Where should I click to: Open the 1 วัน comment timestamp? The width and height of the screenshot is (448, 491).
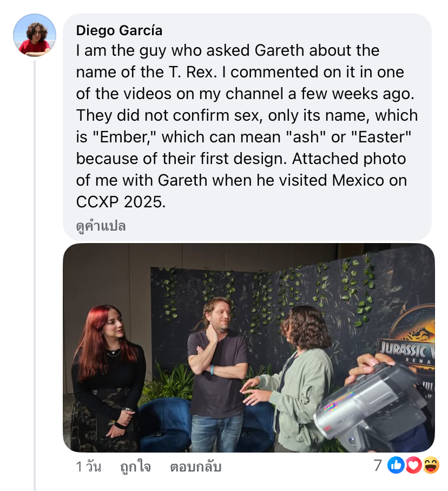[x=88, y=466]
